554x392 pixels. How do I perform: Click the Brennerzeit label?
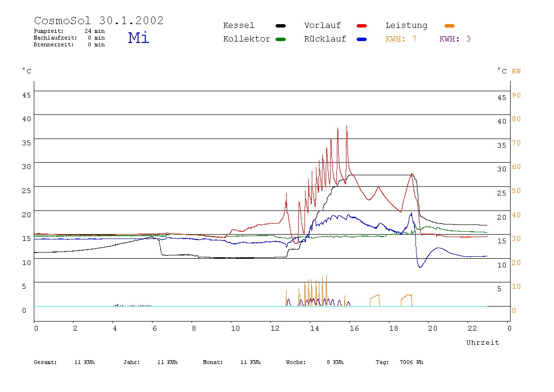(54, 44)
